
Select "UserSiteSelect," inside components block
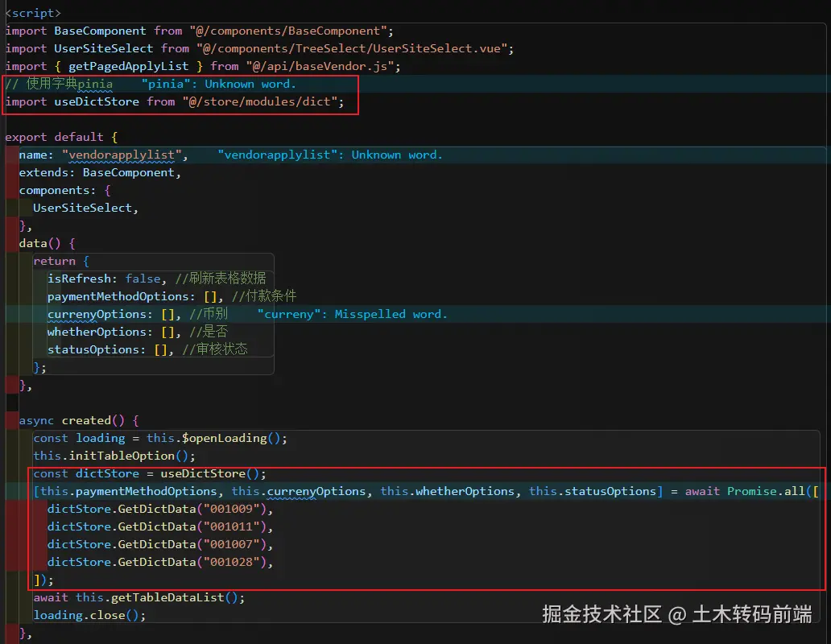pos(86,208)
